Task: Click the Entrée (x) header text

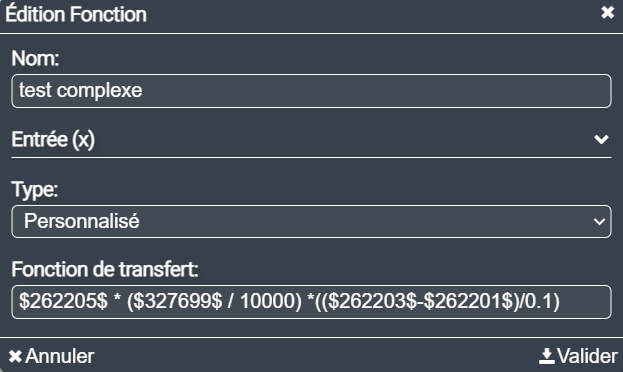Action: pyautogui.click(x=53, y=140)
